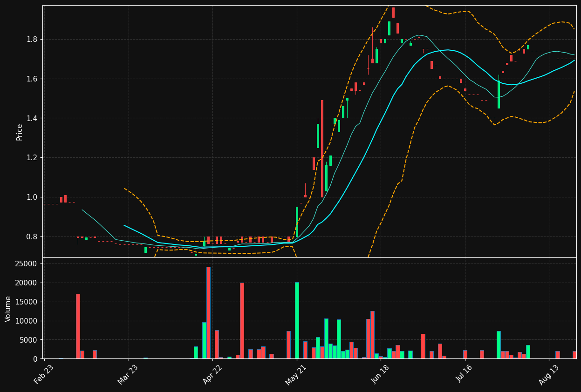The height and width of the screenshot is (392, 581).
Task: Click the green May 21 candle rising to 0.95
Action: click(x=297, y=222)
